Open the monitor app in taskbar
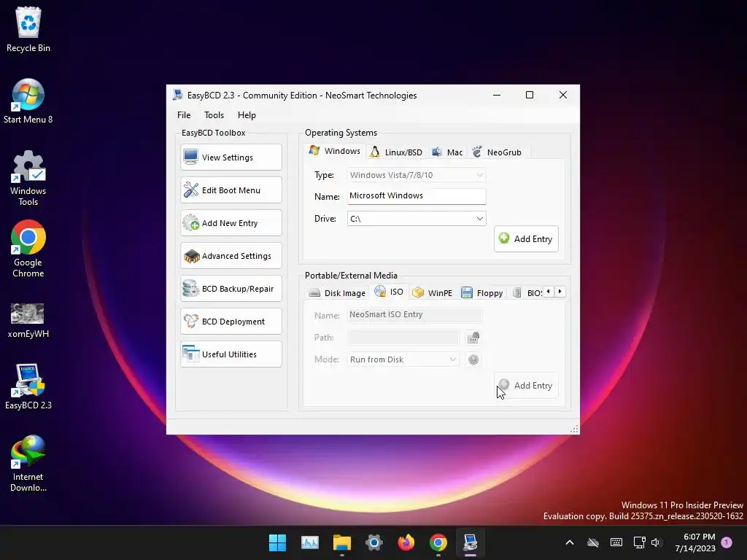747x560 pixels. [x=309, y=542]
